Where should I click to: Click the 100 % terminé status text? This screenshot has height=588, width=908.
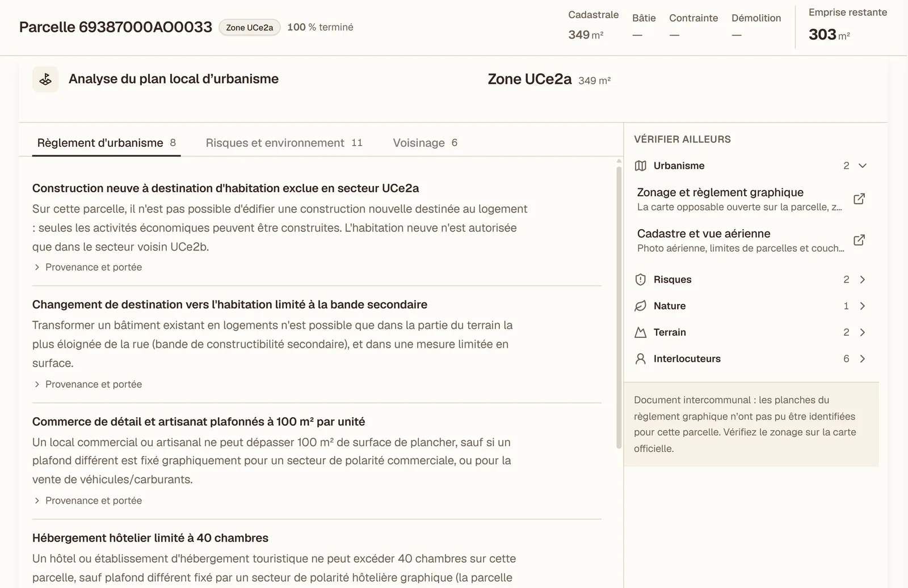[x=320, y=27]
